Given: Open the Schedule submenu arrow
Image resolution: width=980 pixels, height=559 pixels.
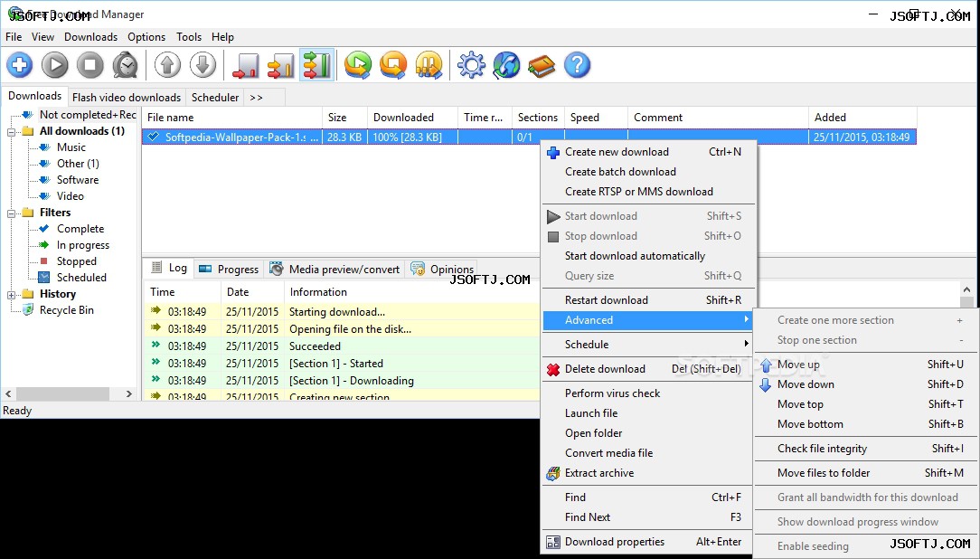Looking at the screenshot, I should 746,344.
